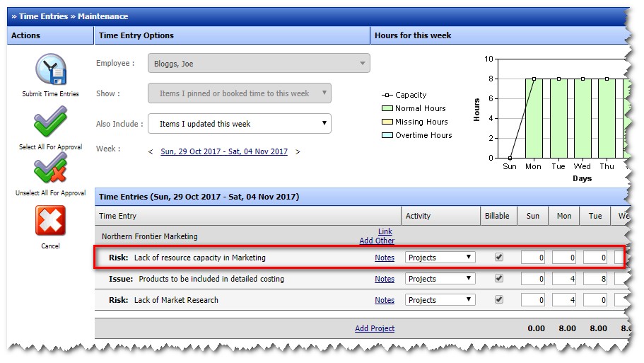This screenshot has width=644, height=363.
Task: Open the Also Include dropdown
Action: pos(240,124)
